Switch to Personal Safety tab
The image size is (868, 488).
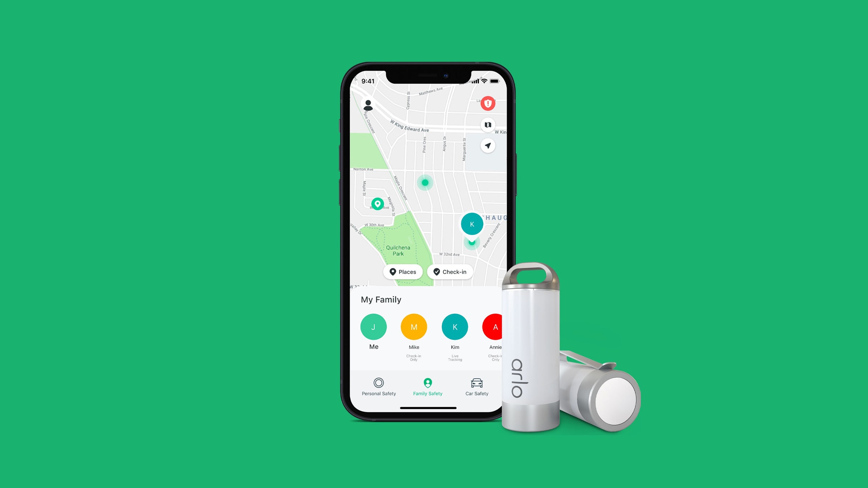click(x=379, y=387)
